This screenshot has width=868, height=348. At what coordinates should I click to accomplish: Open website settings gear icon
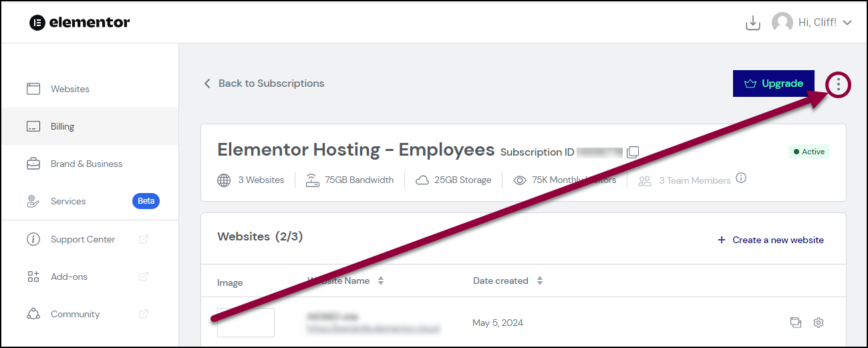coord(819,323)
